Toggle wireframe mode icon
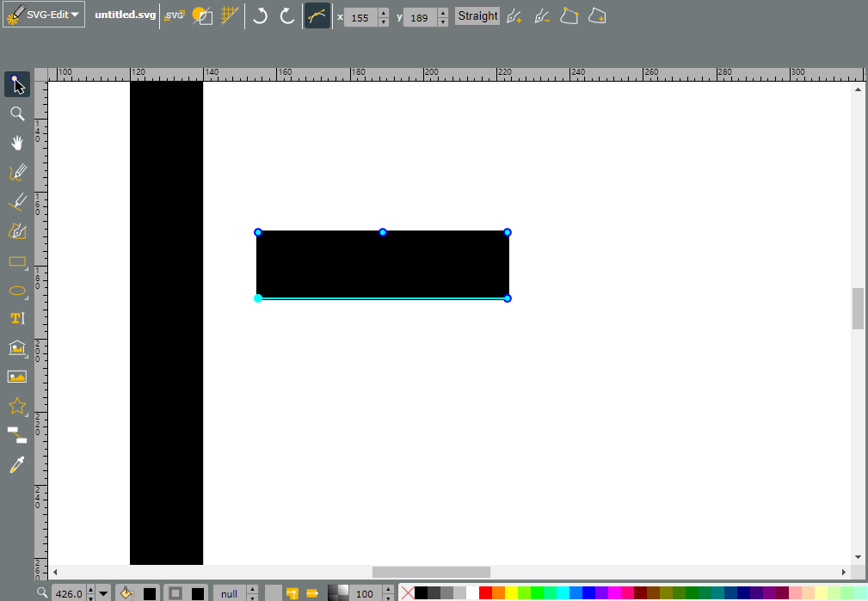The image size is (868, 601). coord(202,15)
